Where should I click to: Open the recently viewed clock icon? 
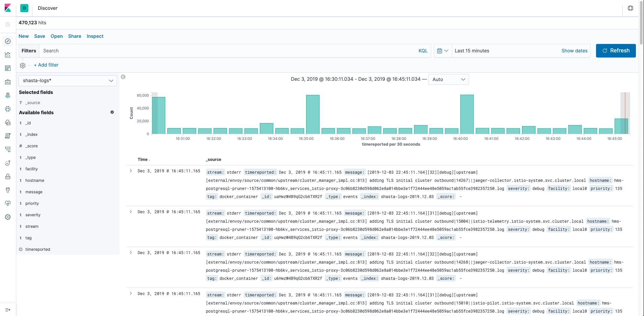[x=8, y=24]
